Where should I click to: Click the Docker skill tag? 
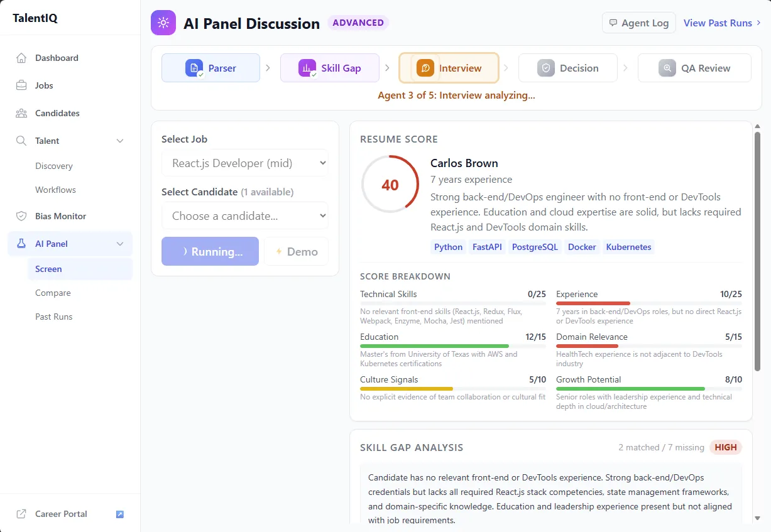tap(582, 247)
